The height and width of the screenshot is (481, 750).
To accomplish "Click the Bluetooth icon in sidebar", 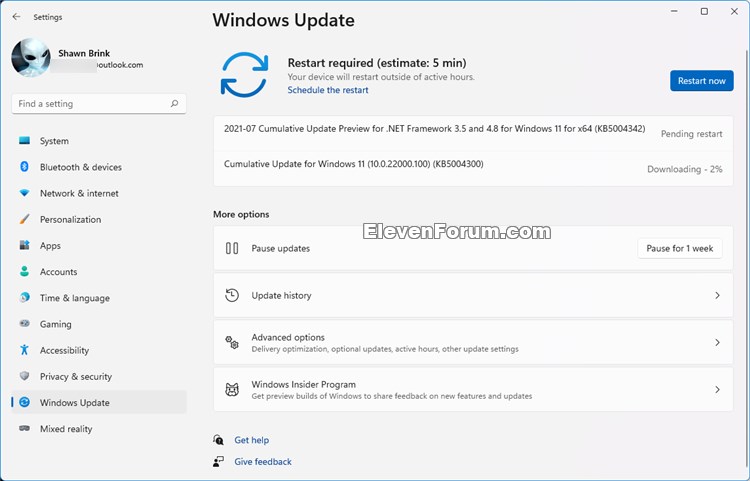I will tap(24, 167).
